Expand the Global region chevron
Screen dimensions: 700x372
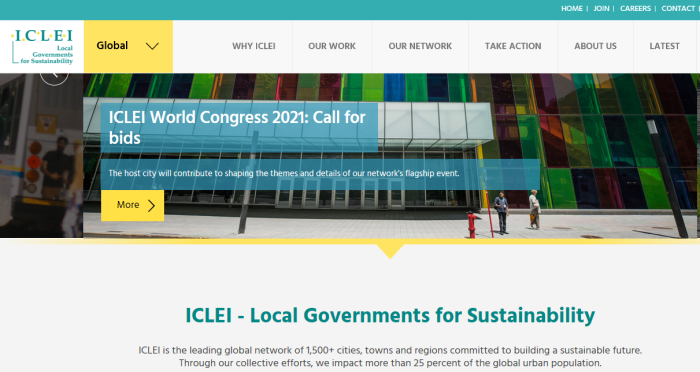pos(152,46)
